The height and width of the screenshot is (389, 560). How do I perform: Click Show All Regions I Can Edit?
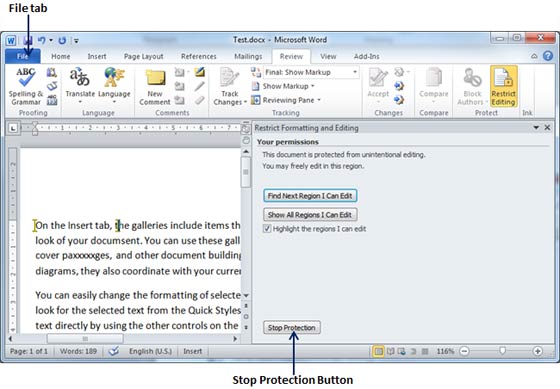(x=310, y=215)
